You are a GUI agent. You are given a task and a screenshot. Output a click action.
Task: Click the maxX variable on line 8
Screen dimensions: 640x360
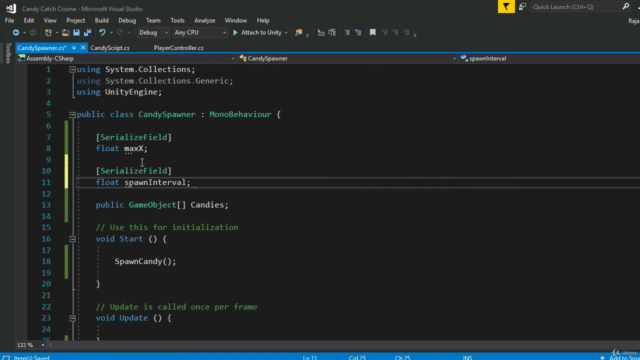(133, 149)
